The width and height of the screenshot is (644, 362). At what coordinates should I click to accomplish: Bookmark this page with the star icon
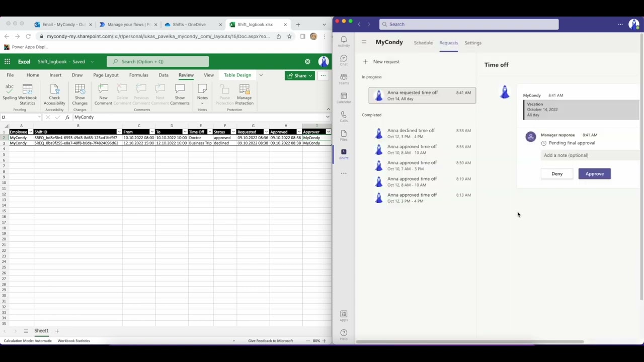pyautogui.click(x=289, y=36)
